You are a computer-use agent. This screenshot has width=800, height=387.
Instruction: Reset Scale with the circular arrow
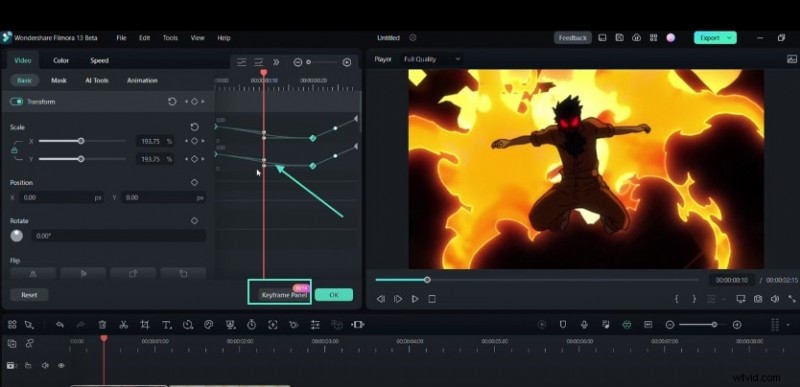[x=194, y=127]
